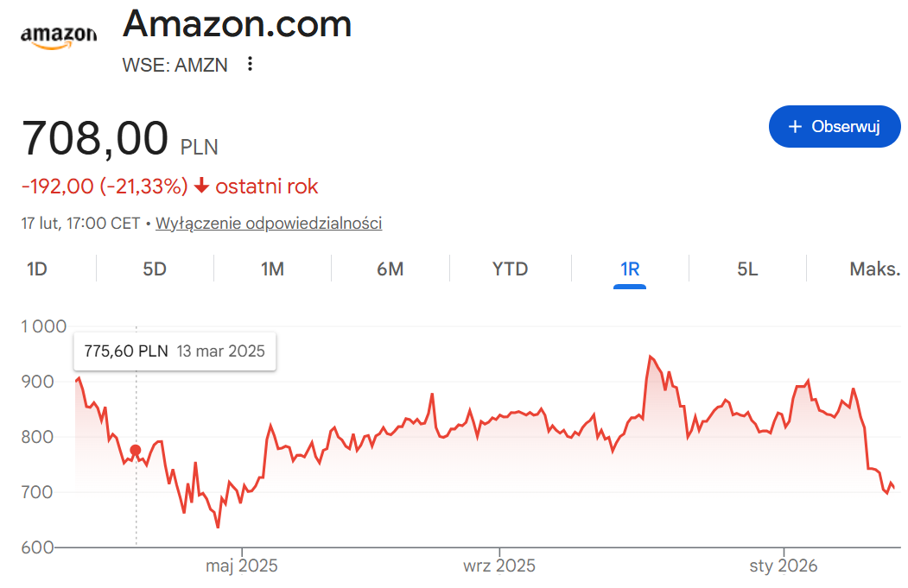908x588 pixels.
Task: Click the wrz 2025 axis label
Action: point(499,566)
